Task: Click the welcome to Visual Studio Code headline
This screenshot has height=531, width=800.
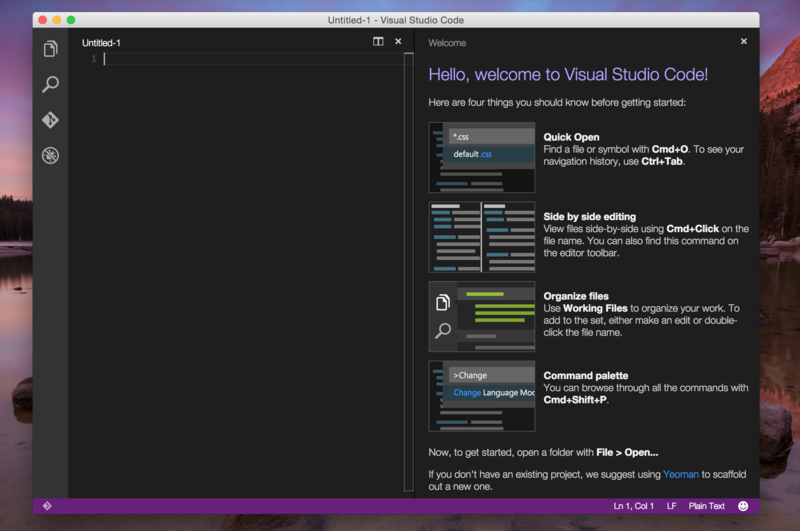Action: pyautogui.click(x=568, y=74)
